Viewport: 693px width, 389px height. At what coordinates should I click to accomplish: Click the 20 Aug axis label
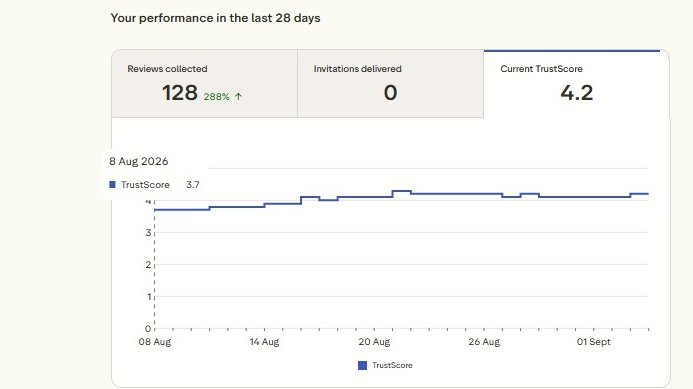point(374,342)
